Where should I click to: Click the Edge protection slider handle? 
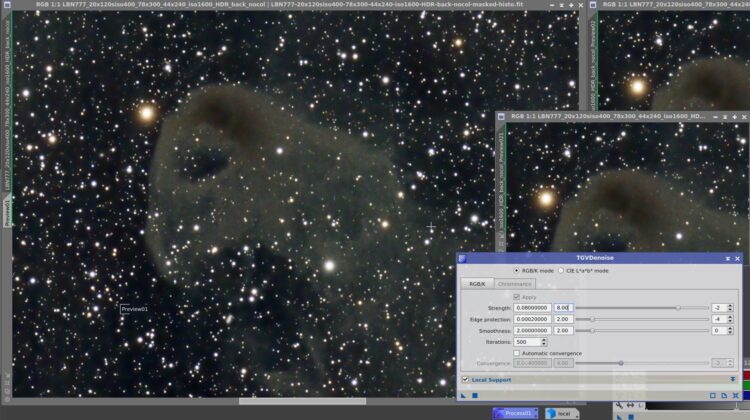click(x=592, y=319)
